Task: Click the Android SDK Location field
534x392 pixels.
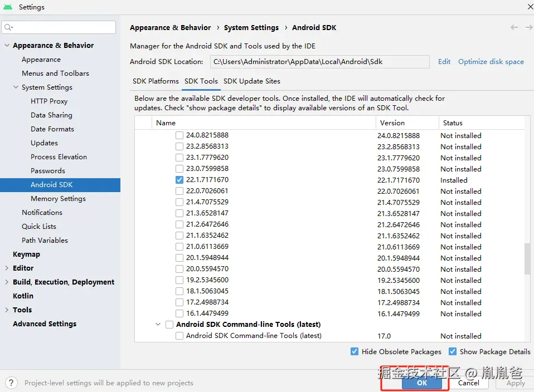Action: click(x=319, y=62)
